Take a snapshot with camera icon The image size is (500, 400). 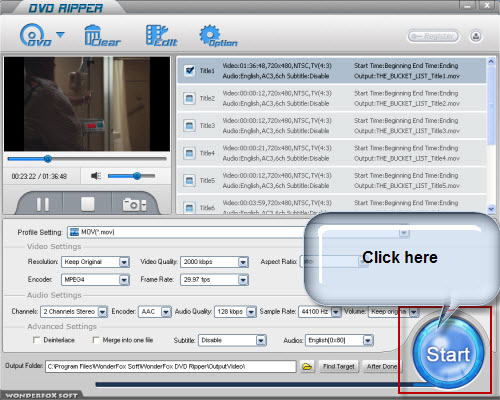(x=134, y=204)
